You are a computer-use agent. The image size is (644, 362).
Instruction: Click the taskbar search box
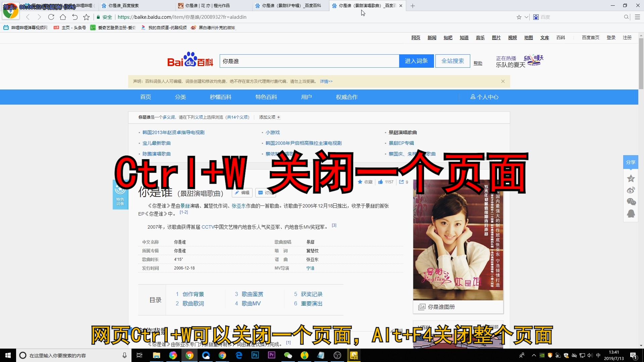74,355
